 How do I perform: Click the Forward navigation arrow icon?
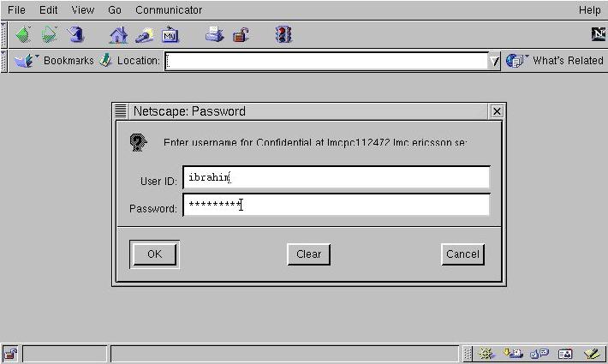50,35
